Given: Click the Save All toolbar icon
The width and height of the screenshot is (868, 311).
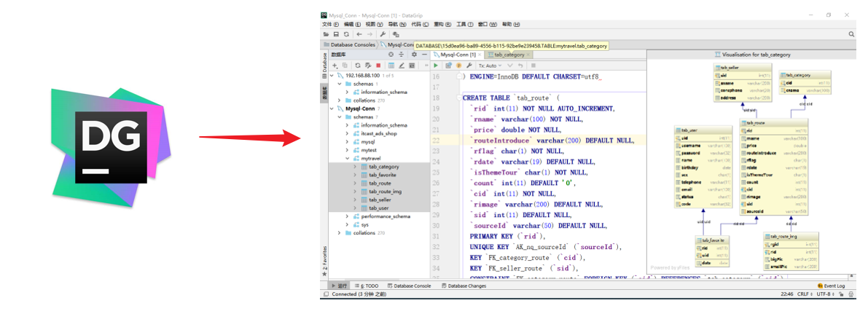Looking at the screenshot, I should (x=336, y=34).
